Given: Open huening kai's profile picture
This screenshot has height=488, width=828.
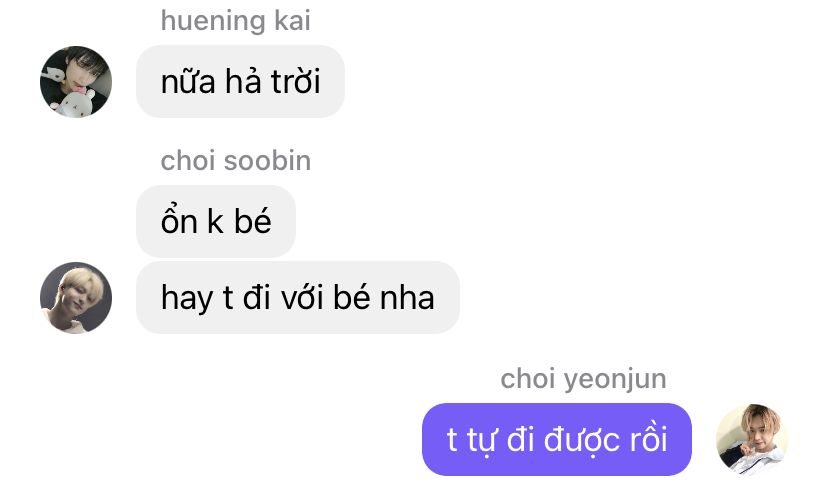Looking at the screenshot, I should pos(76,82).
